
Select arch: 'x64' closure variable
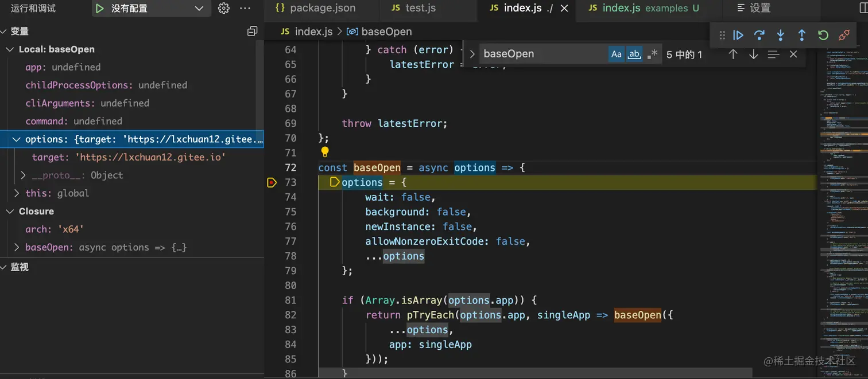[x=131, y=229]
